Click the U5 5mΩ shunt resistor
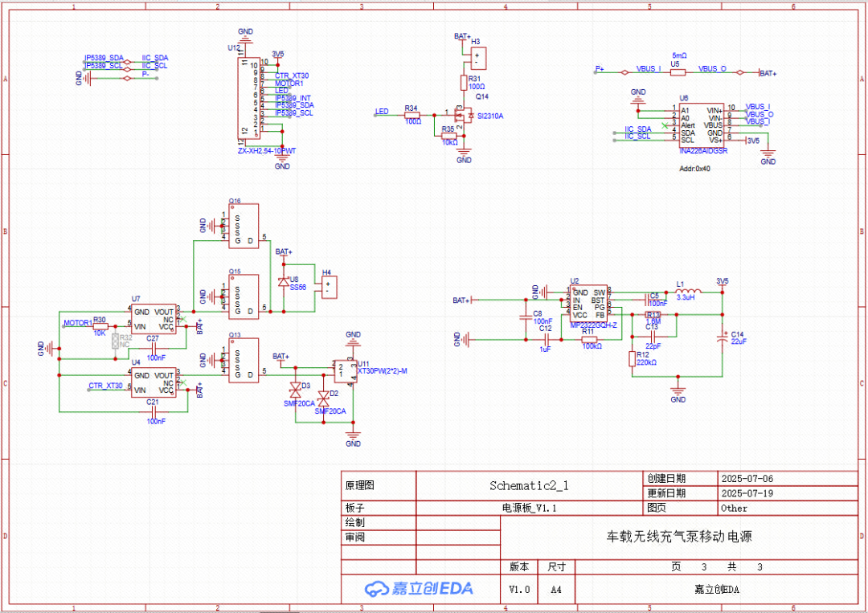The image size is (868, 613). point(678,72)
